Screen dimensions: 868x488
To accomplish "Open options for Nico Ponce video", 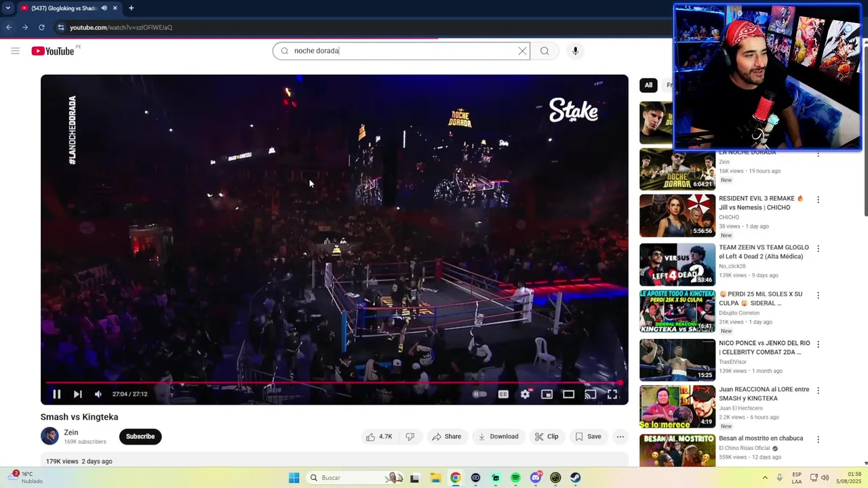I will pos(818,344).
